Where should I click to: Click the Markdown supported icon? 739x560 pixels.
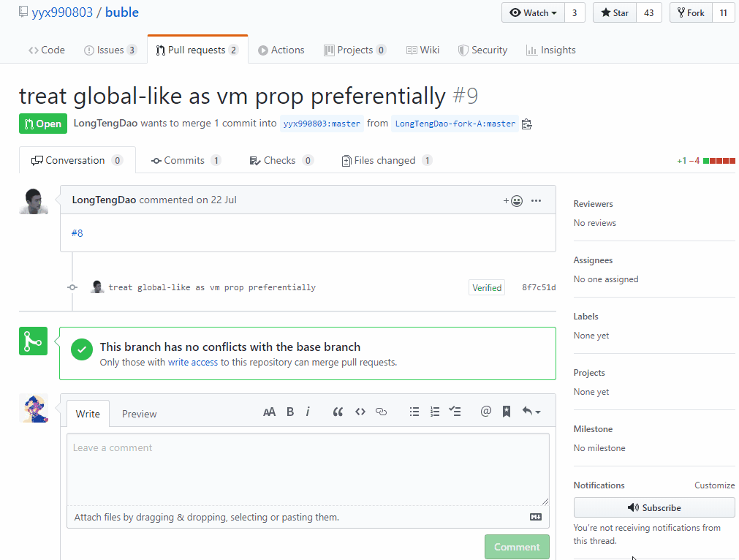(535, 517)
